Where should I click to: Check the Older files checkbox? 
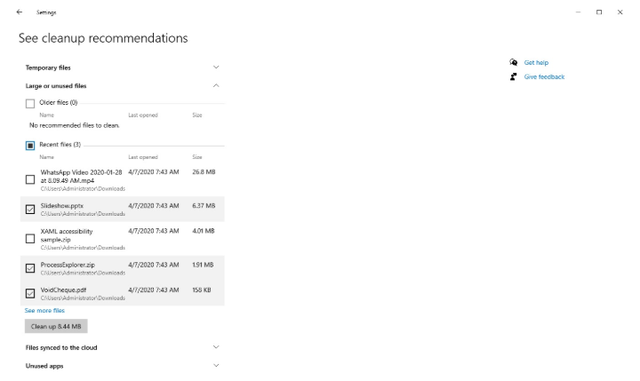(x=30, y=103)
